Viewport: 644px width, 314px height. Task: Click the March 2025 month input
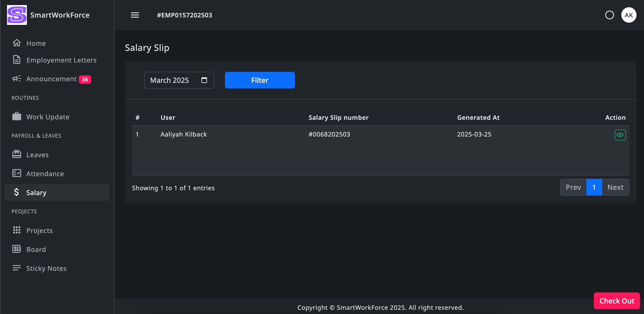[169, 80]
